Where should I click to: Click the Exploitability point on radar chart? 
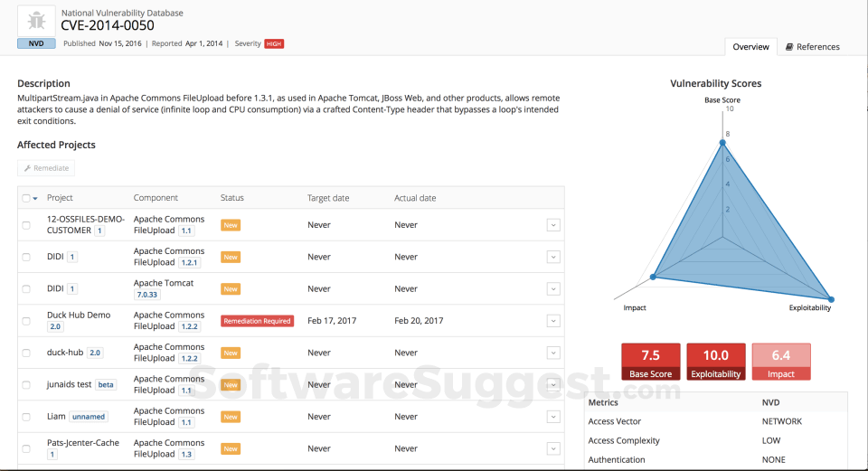(x=831, y=299)
